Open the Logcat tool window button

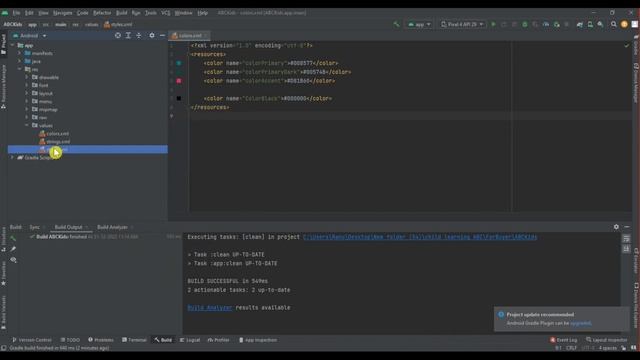click(190, 340)
